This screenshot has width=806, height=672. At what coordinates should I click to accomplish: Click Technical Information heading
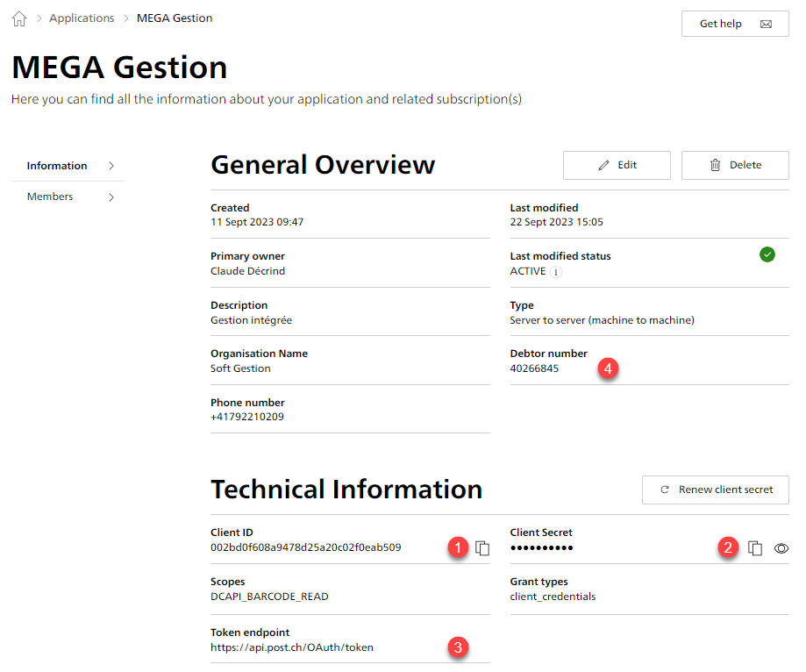(346, 489)
